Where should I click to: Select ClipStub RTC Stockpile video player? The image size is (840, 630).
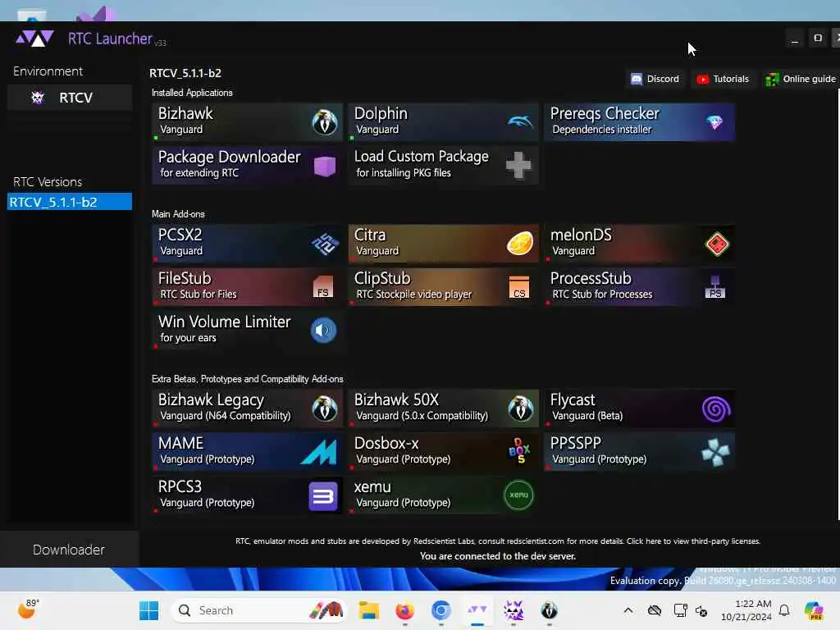(443, 287)
